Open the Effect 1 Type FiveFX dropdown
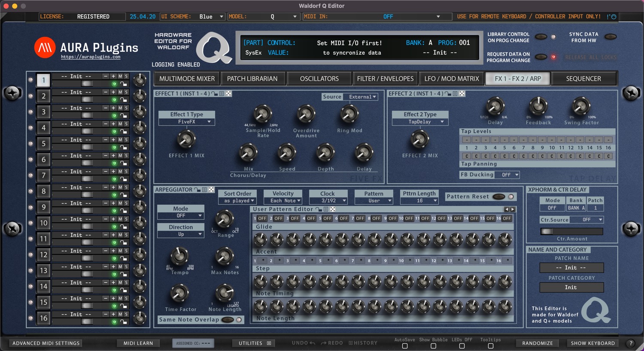Image resolution: width=644 pixels, height=351 pixels. tap(187, 122)
